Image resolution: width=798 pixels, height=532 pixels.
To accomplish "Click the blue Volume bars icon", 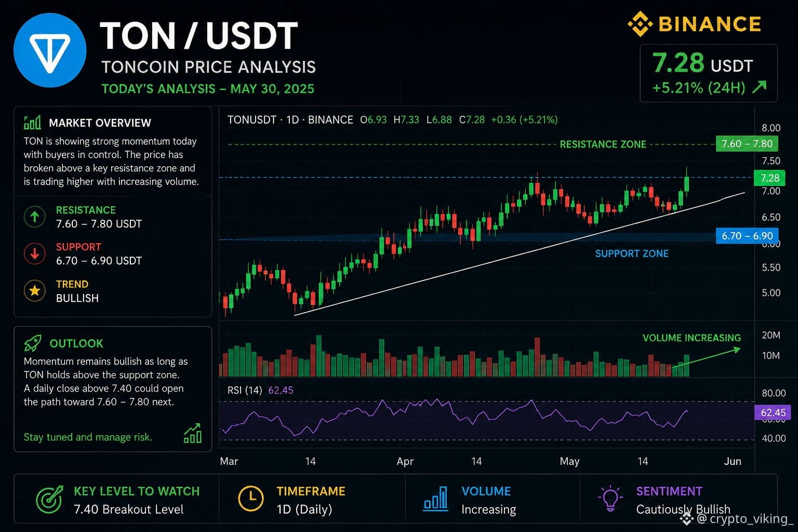I will click(435, 498).
